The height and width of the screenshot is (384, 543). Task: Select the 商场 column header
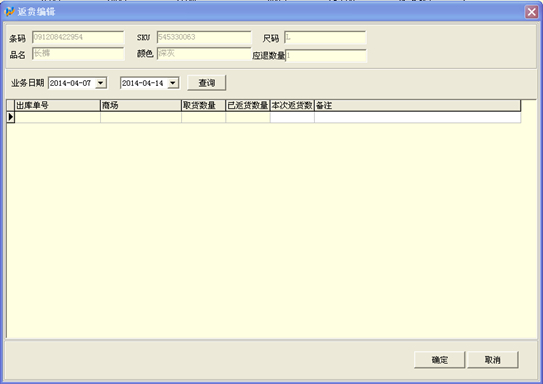pyautogui.click(x=141, y=106)
